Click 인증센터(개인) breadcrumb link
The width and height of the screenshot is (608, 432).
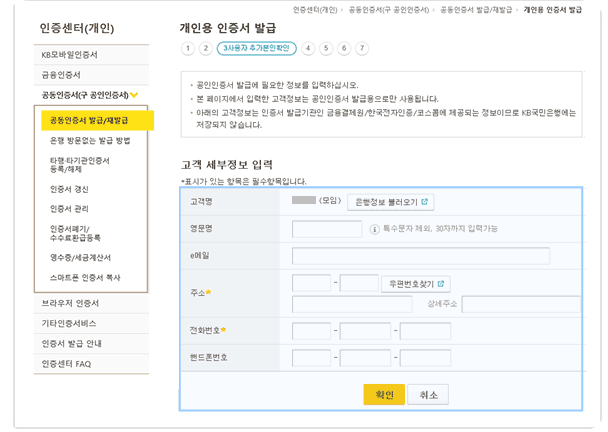coord(315,10)
